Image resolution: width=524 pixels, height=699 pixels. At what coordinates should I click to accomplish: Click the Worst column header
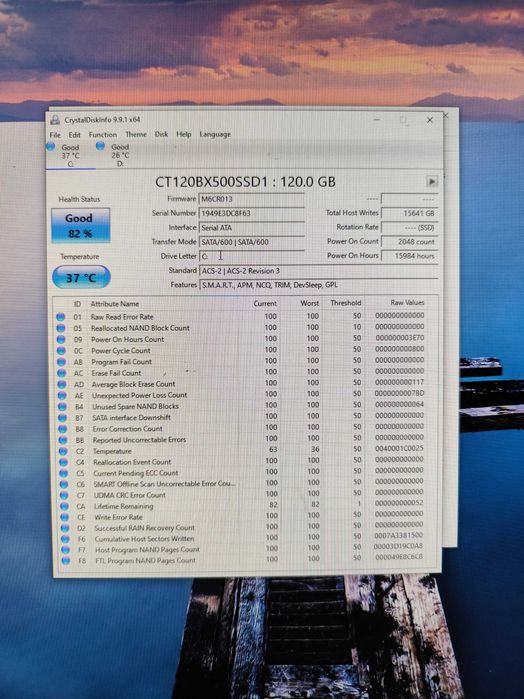pyautogui.click(x=309, y=303)
